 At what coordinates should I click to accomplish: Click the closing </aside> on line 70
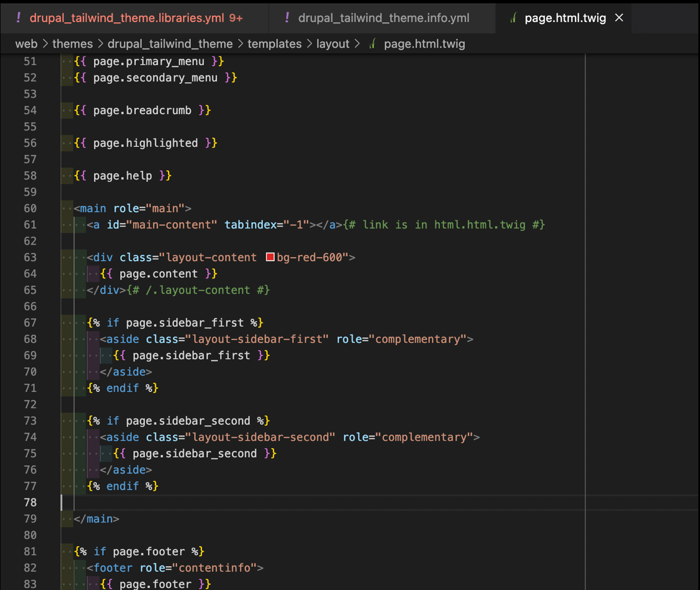126,372
